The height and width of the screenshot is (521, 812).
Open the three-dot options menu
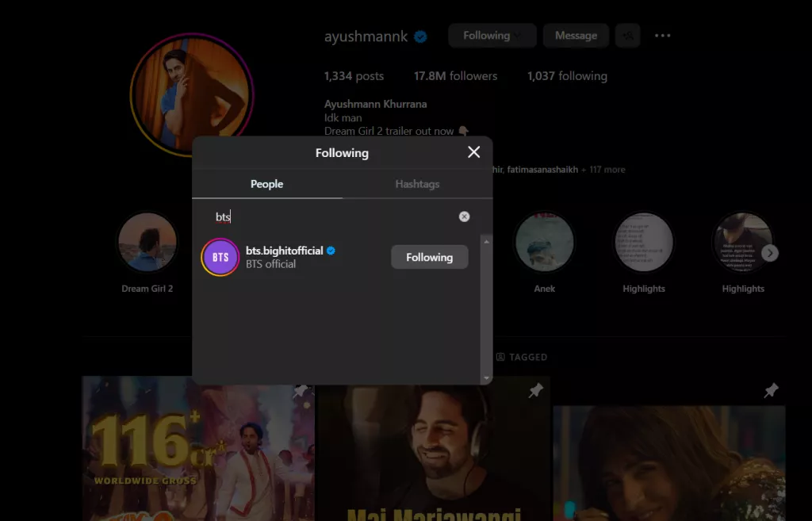(x=662, y=36)
